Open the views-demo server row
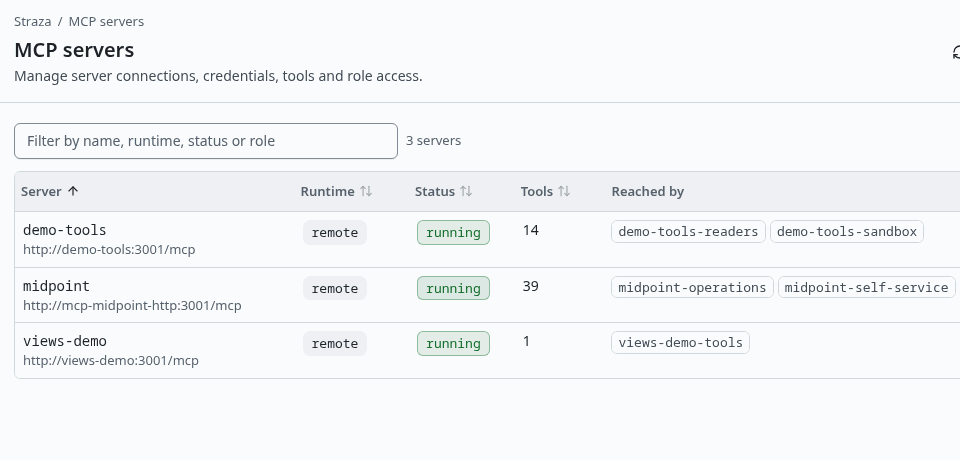 tap(487, 350)
